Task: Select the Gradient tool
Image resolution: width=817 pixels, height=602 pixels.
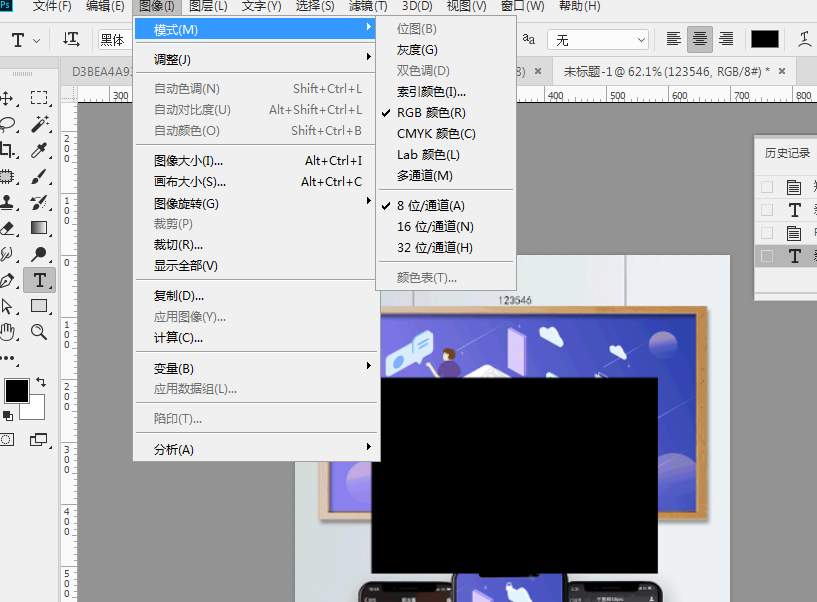Action: [40, 228]
